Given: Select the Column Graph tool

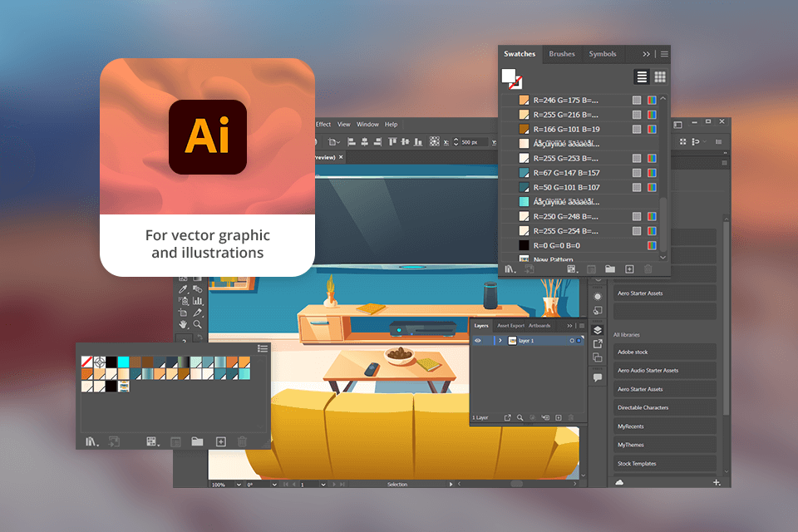Looking at the screenshot, I should click(x=198, y=301).
